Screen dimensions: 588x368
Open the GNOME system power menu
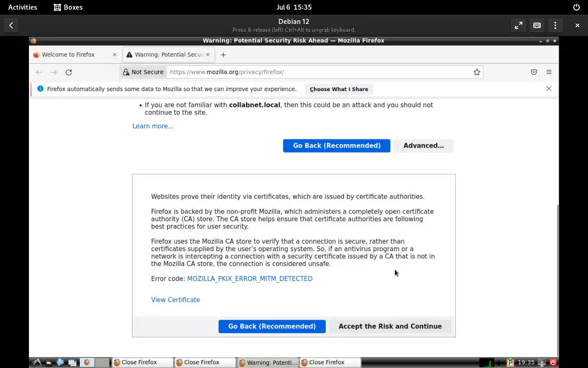click(577, 7)
